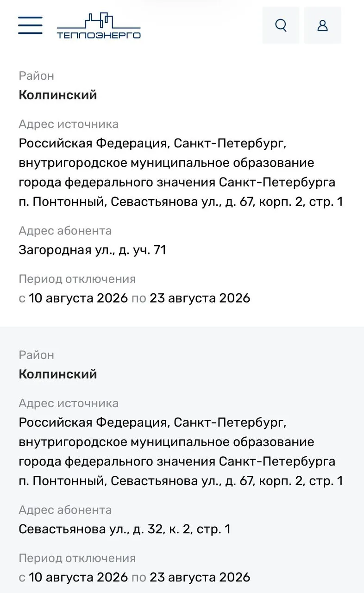Click second Адрес абонента label
364x593 pixels.
coord(65,510)
